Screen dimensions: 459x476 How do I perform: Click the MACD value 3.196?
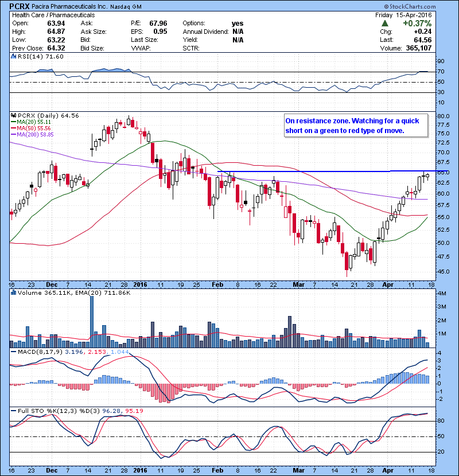[x=75, y=352]
